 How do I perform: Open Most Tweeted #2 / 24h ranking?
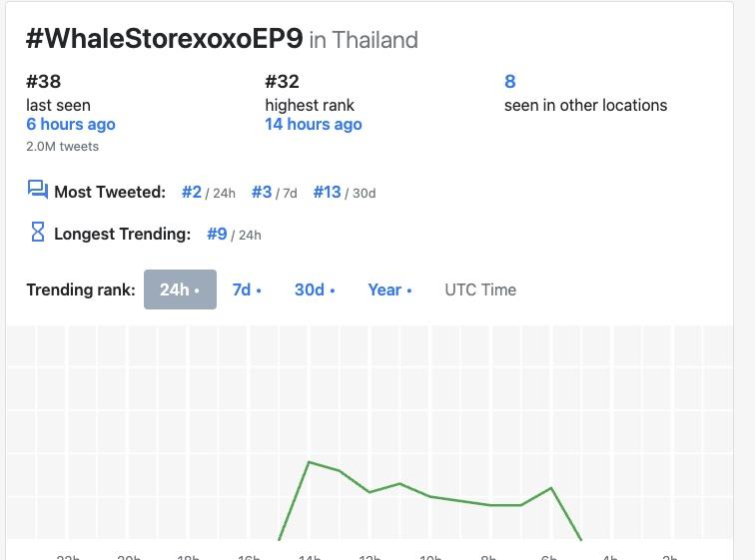pos(192,192)
